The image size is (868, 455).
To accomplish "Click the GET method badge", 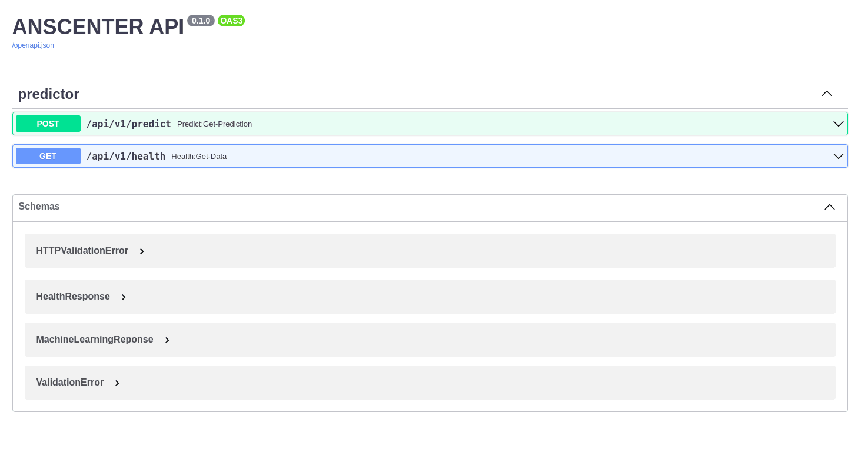I will pos(48,155).
